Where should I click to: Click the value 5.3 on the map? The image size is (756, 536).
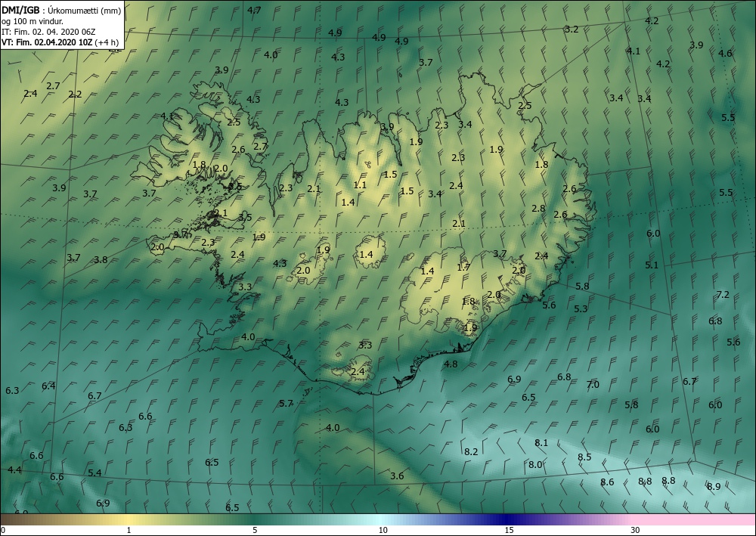coord(581,308)
